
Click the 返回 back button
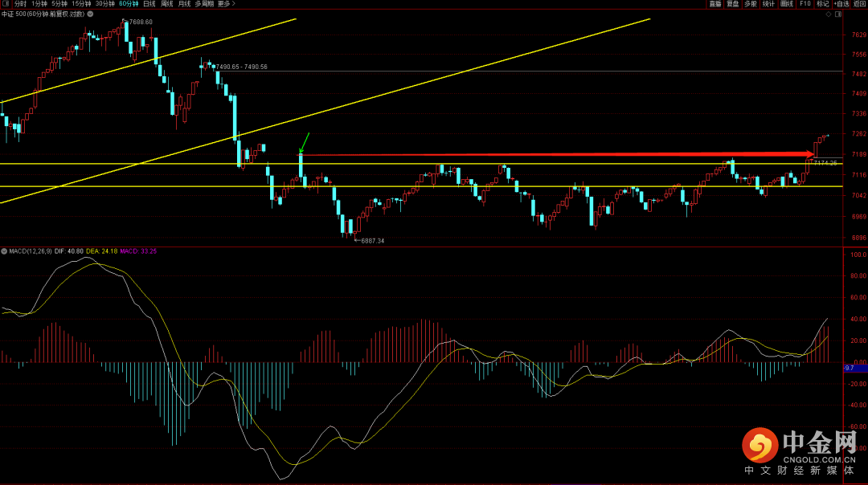coord(859,4)
